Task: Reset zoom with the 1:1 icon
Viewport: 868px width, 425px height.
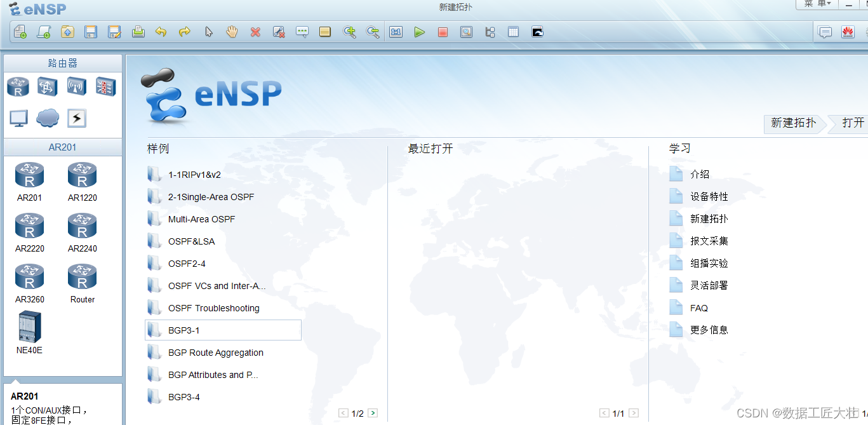Action: (x=396, y=32)
